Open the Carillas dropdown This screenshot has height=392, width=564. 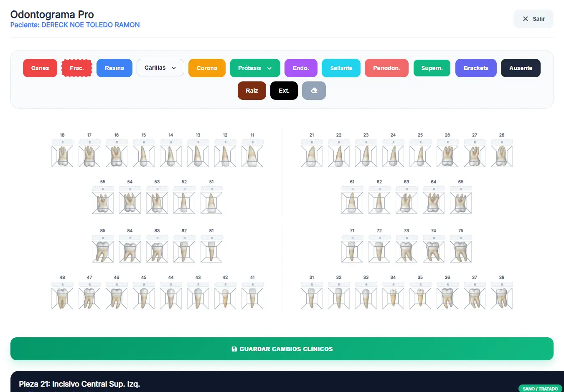[160, 68]
